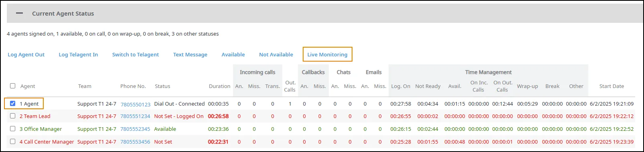Click not ready time 00:04:34
The height and width of the screenshot is (152, 644).
click(428, 104)
